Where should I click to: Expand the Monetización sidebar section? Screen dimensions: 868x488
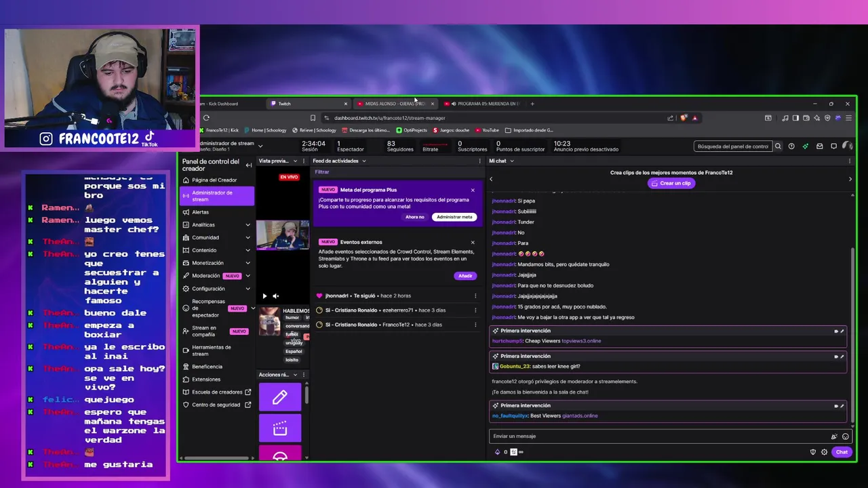click(x=248, y=263)
